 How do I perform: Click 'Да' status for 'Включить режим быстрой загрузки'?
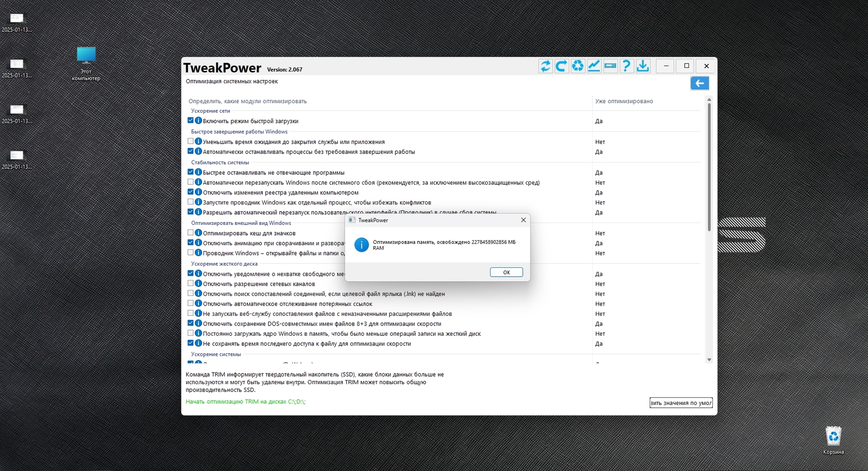[x=599, y=121]
